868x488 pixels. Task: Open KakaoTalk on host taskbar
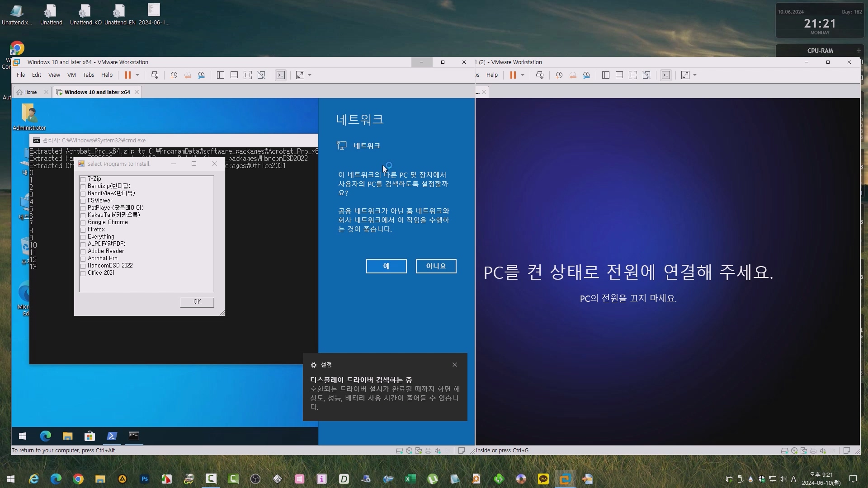[543, 479]
